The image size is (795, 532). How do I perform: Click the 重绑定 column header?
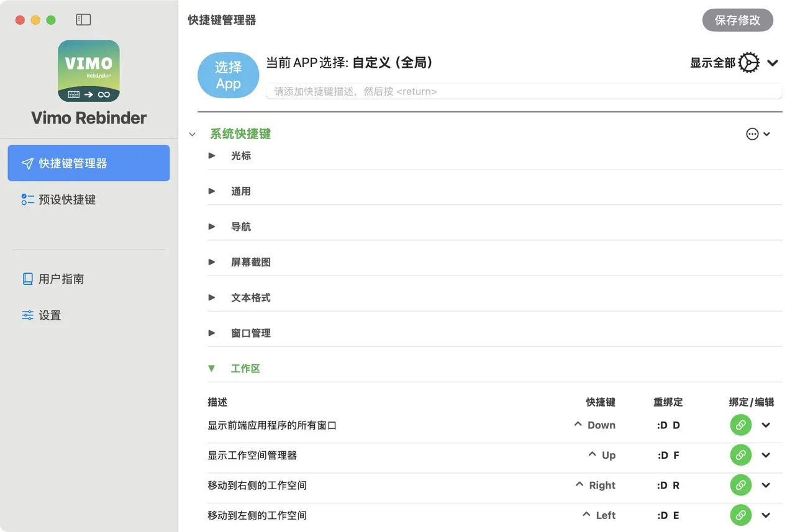click(x=668, y=402)
